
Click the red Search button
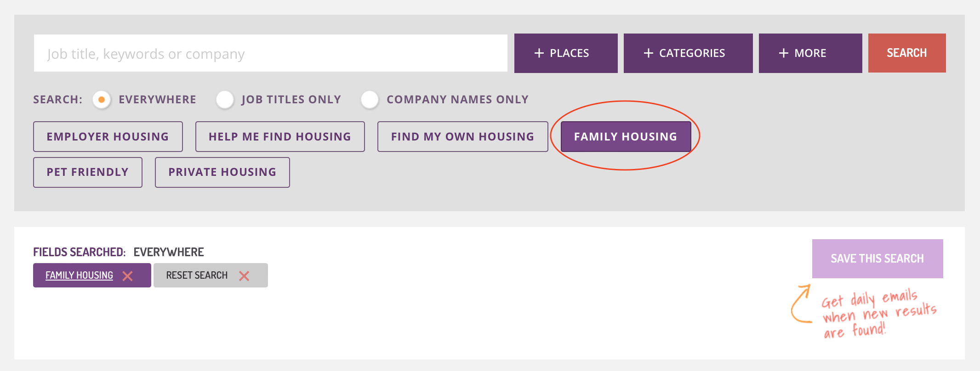click(x=907, y=53)
